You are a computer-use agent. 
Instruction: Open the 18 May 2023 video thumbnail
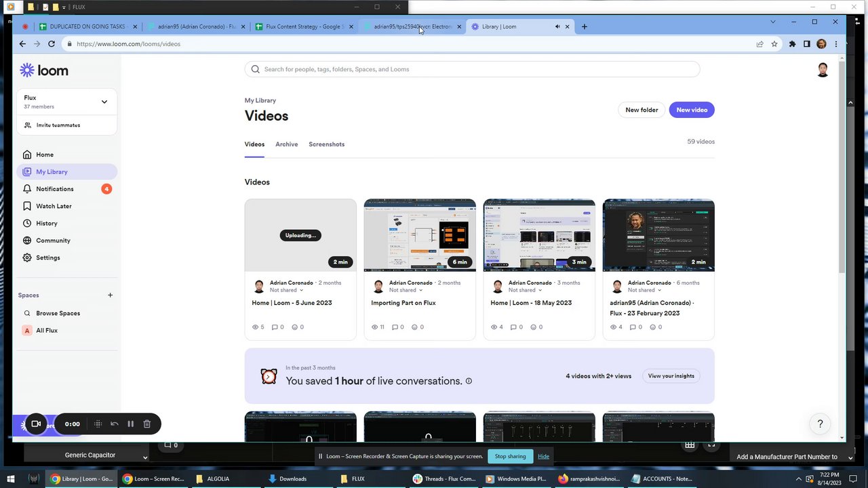pyautogui.click(x=539, y=235)
